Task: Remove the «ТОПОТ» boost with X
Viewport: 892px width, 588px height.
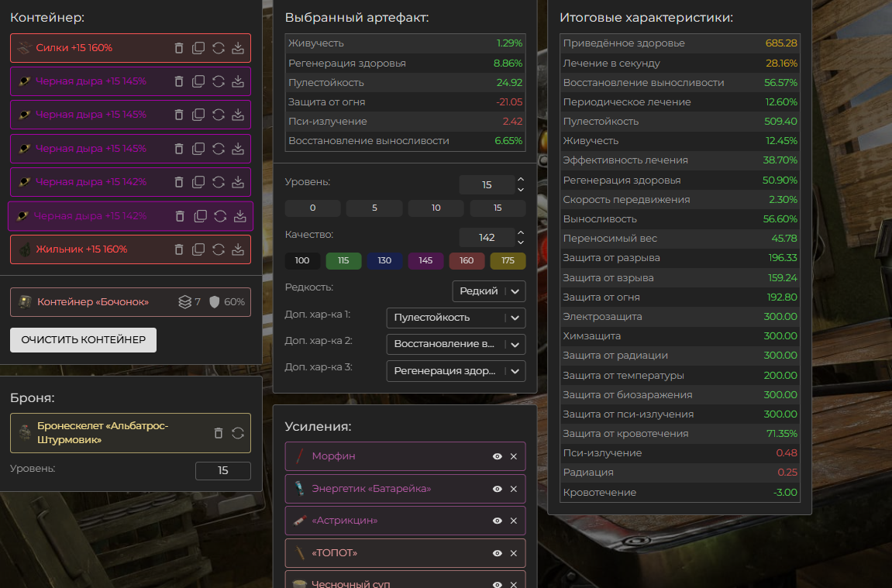Action: click(513, 553)
